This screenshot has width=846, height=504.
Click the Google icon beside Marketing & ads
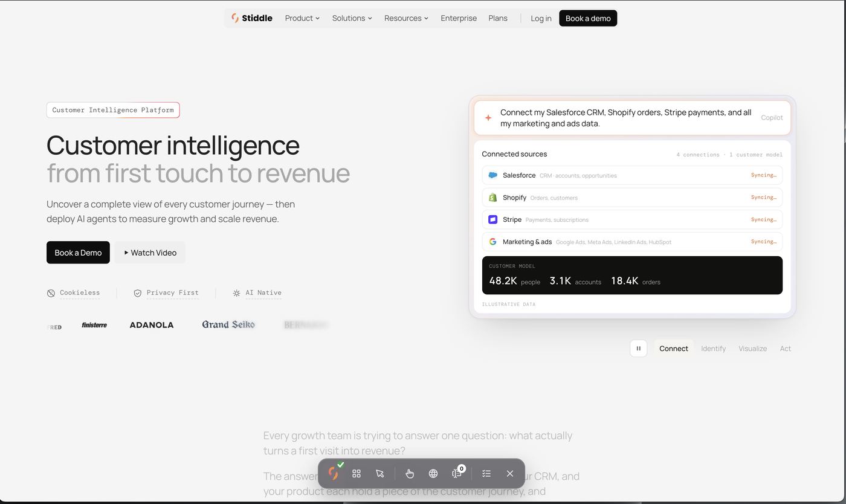492,242
